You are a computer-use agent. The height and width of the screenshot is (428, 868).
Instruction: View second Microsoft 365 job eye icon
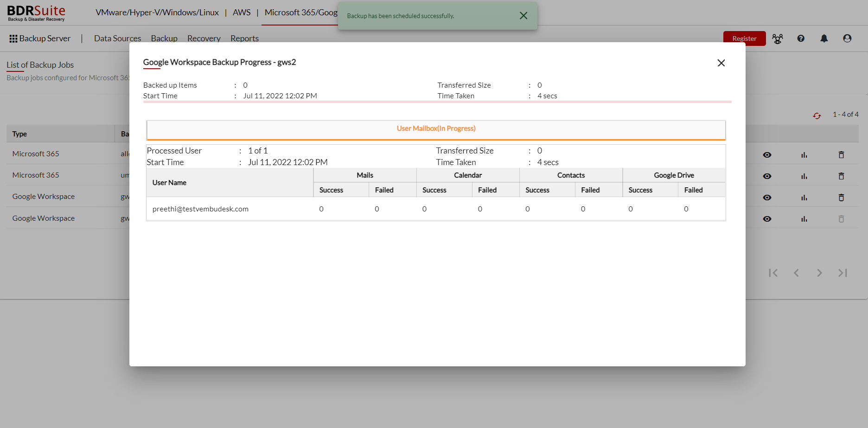click(x=767, y=176)
